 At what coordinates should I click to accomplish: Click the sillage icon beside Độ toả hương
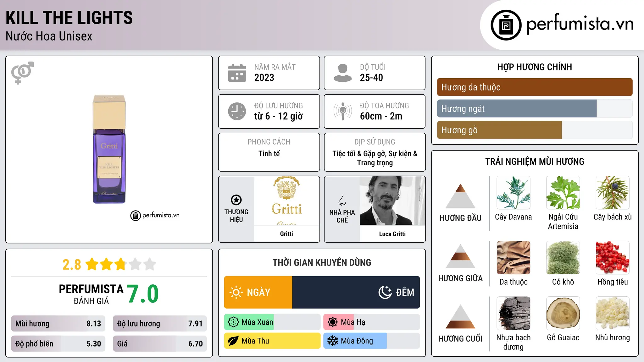(x=343, y=111)
